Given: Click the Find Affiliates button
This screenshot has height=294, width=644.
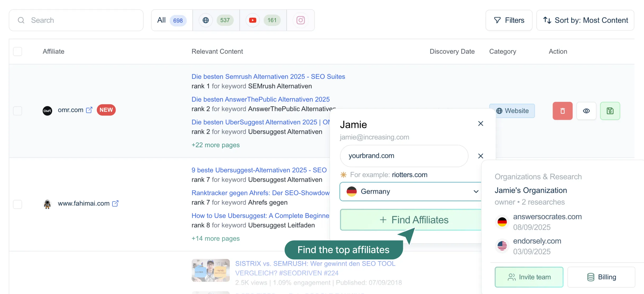Looking at the screenshot, I should tap(411, 220).
